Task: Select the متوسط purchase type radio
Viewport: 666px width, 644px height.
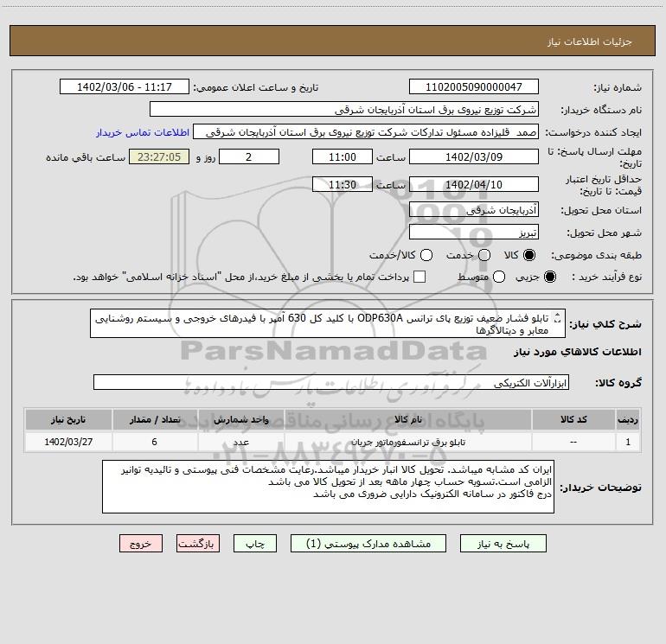Action: [499, 277]
